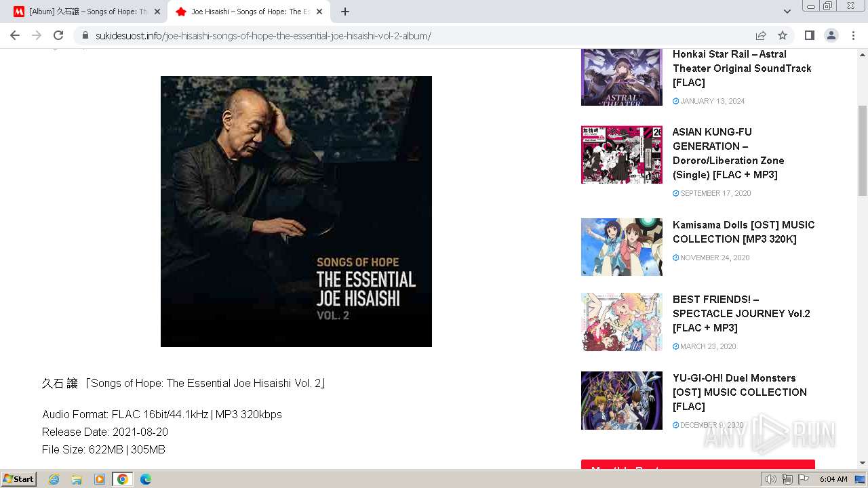This screenshot has height=488, width=868.
Task: Open a new browser tab
Action: tap(345, 12)
